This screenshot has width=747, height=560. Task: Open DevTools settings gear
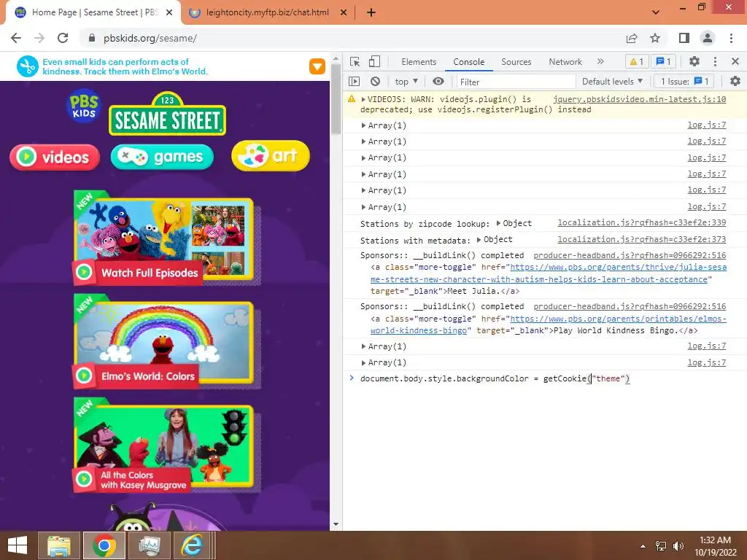pyautogui.click(x=694, y=61)
